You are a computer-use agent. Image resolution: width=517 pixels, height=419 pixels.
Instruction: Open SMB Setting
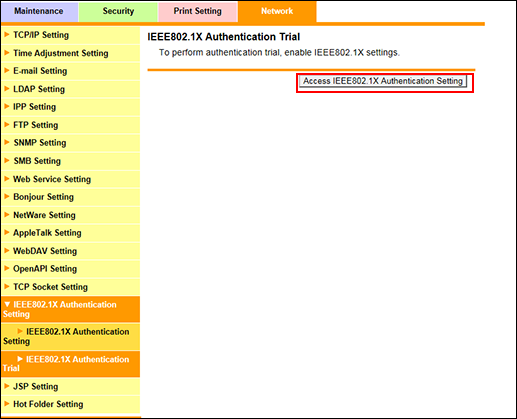coord(71,161)
